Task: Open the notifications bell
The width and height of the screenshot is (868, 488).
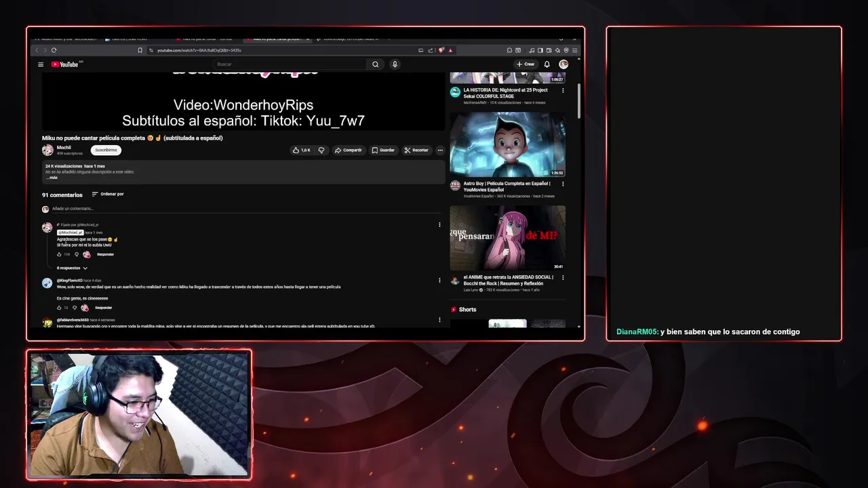Action: pos(547,64)
